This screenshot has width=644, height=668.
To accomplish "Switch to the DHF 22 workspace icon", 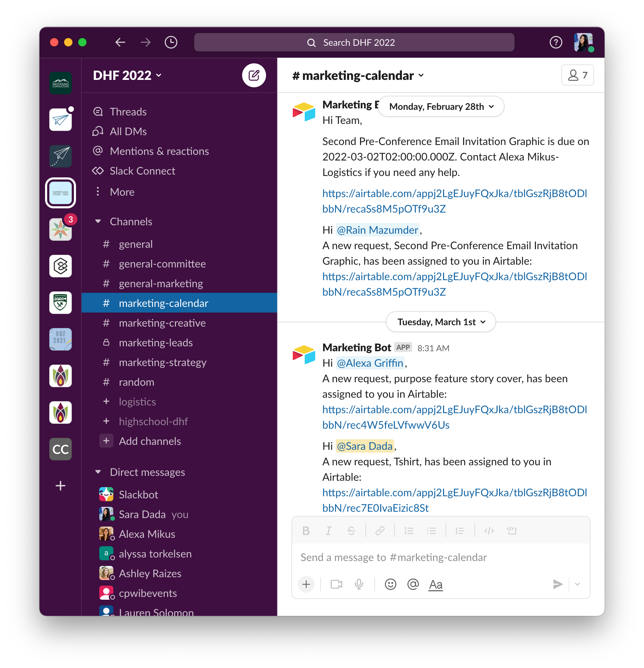I will tap(61, 193).
